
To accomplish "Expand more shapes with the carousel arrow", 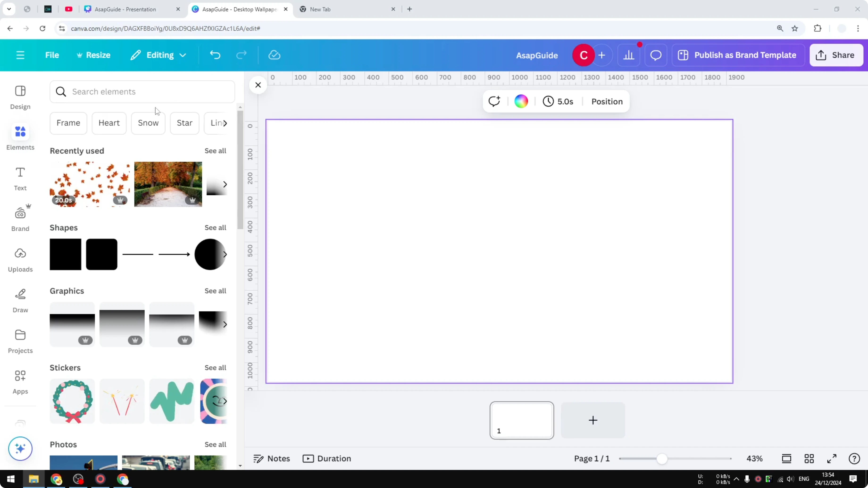I will [x=225, y=255].
